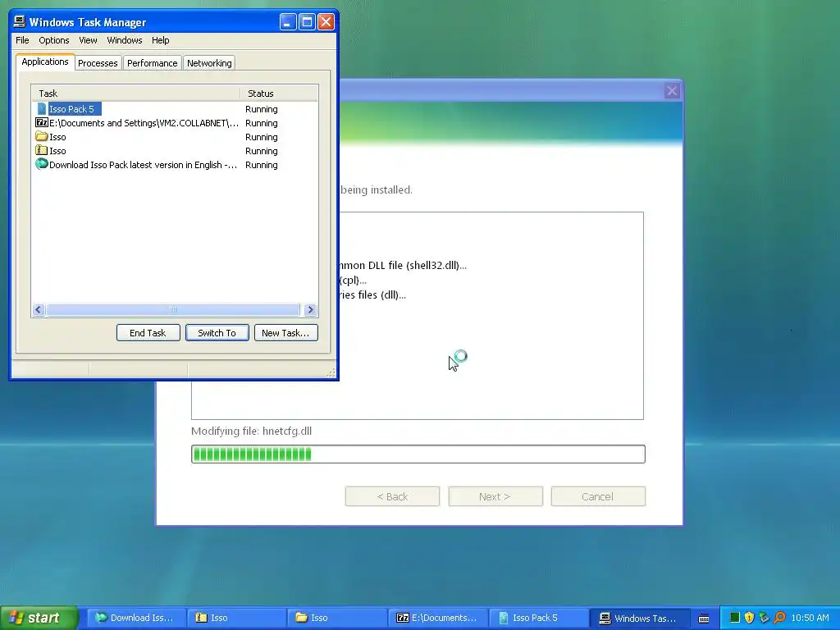Sort tasks by the Status column header
This screenshot has height=630, width=840.
click(279, 94)
